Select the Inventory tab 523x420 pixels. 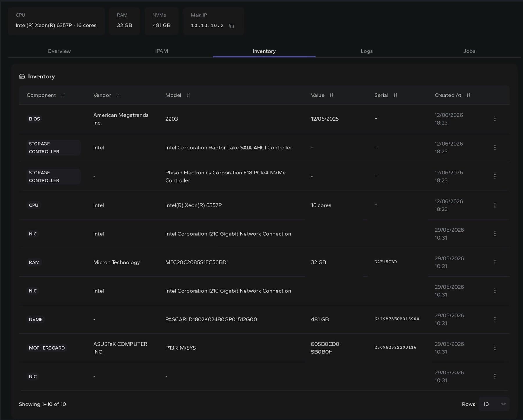coord(264,51)
